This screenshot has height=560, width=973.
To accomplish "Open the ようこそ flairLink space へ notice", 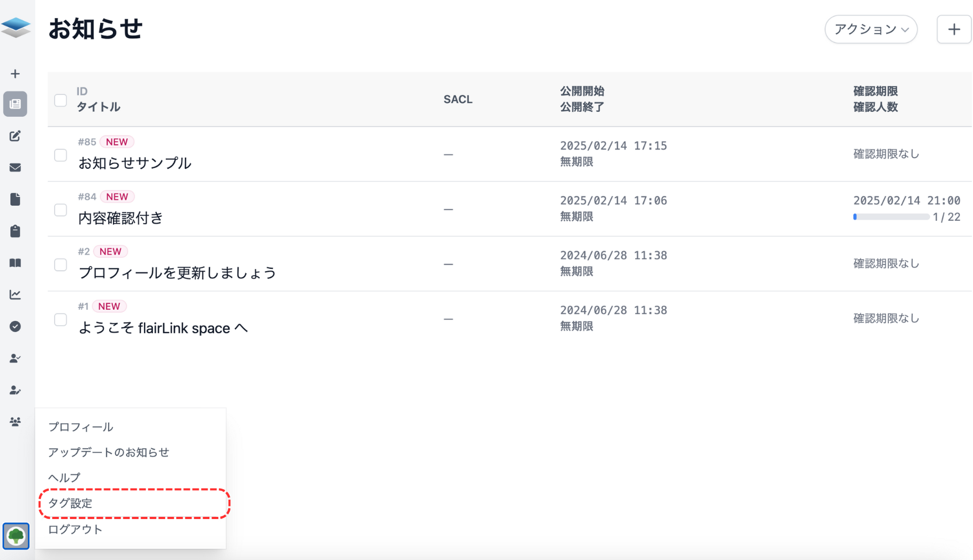I will [x=163, y=328].
